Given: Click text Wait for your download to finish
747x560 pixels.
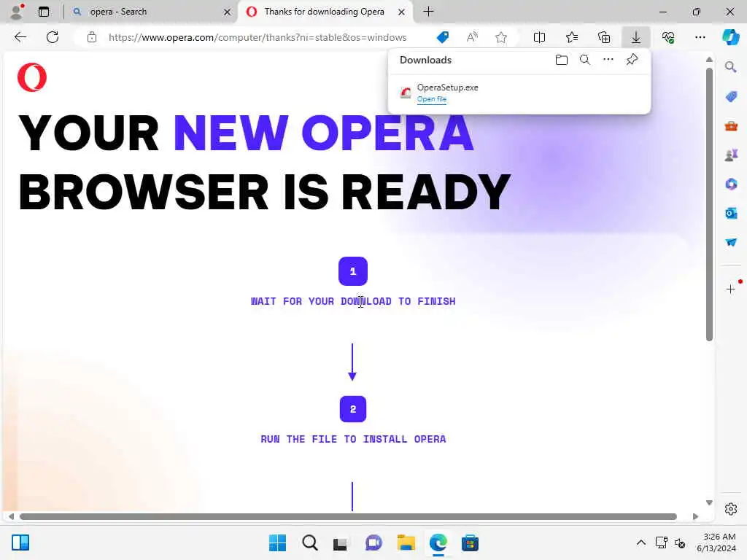Looking at the screenshot, I should (x=353, y=301).
